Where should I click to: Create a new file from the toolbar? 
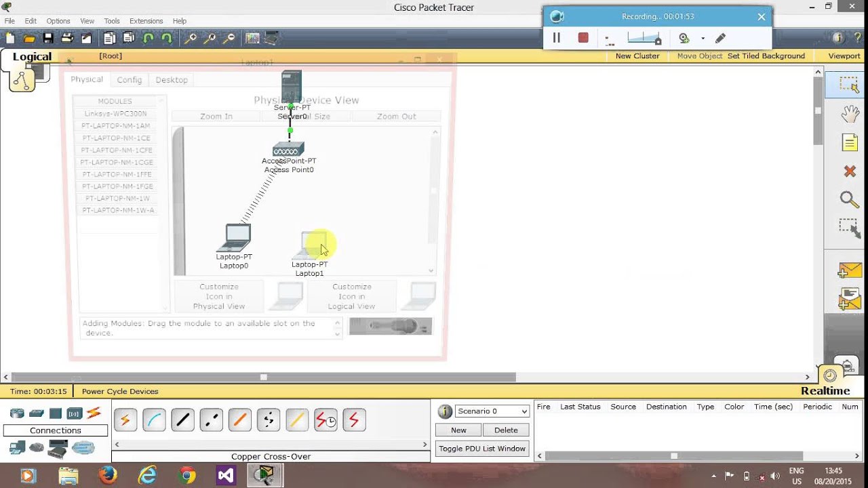10,38
